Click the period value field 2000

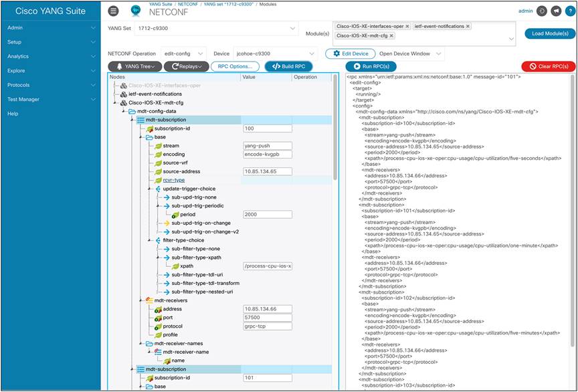point(268,214)
